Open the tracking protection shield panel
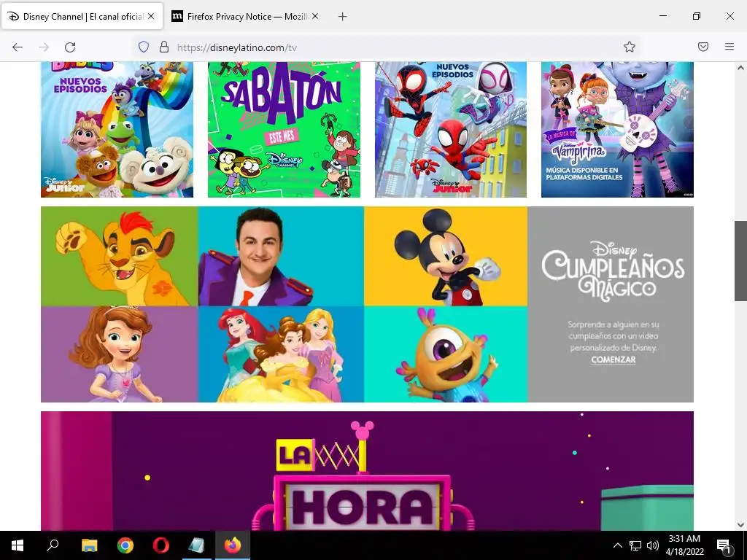The height and width of the screenshot is (560, 747). tap(144, 47)
